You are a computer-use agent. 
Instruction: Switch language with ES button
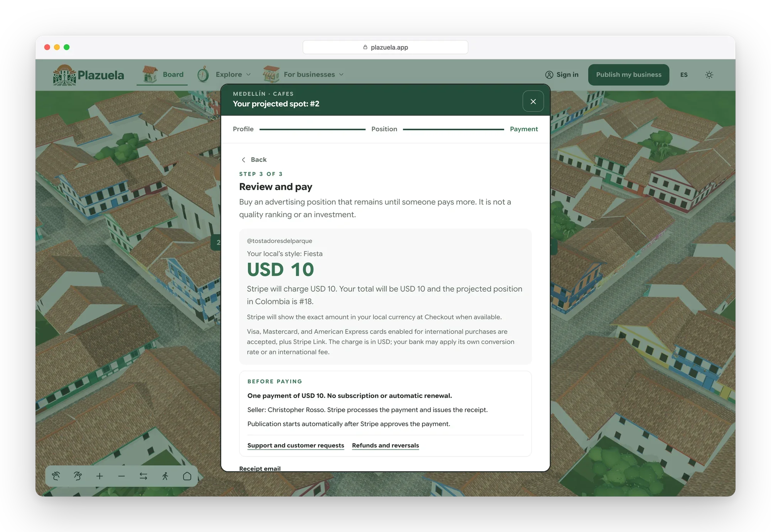coord(684,75)
